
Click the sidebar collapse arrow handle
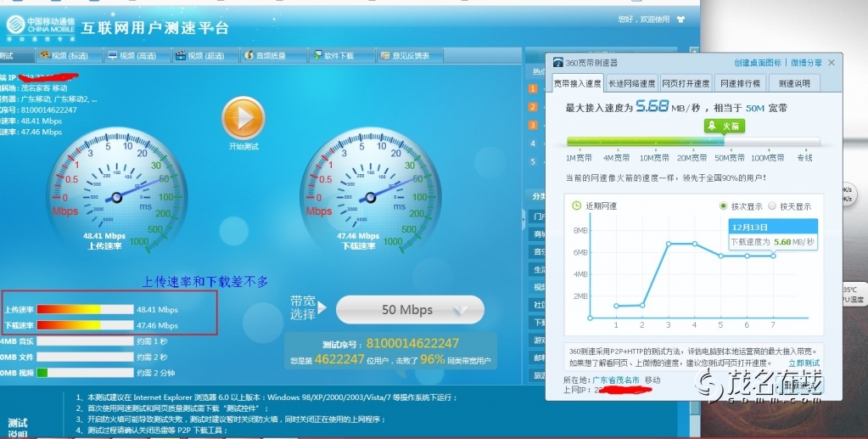(x=524, y=220)
